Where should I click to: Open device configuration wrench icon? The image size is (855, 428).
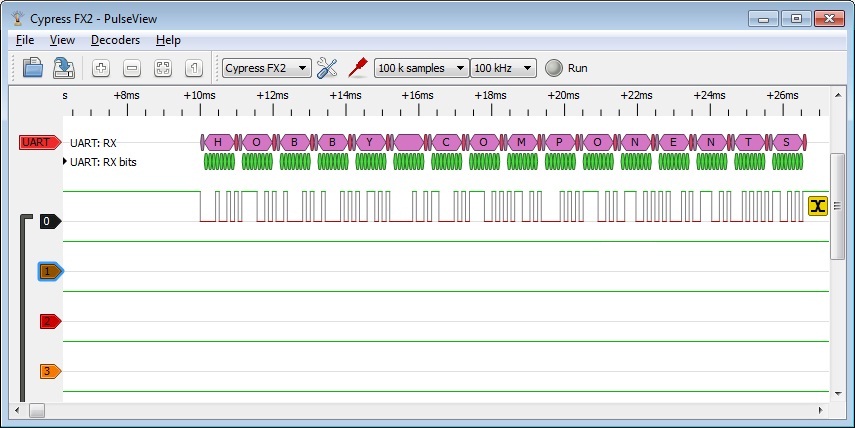327,68
